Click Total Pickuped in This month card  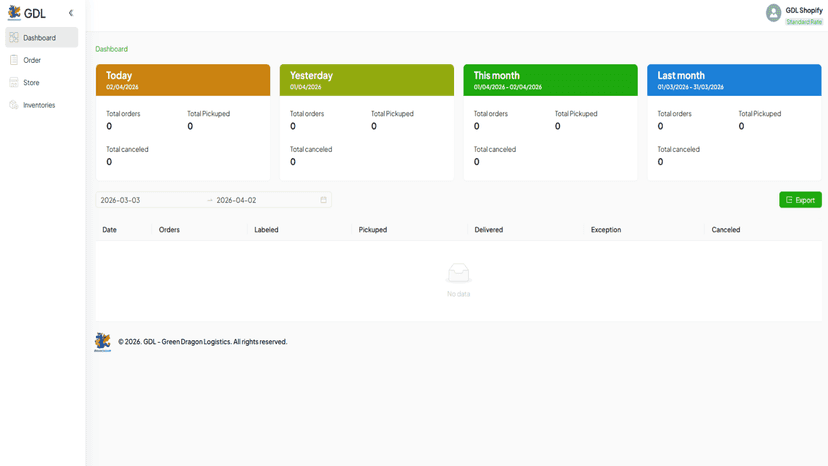click(576, 114)
